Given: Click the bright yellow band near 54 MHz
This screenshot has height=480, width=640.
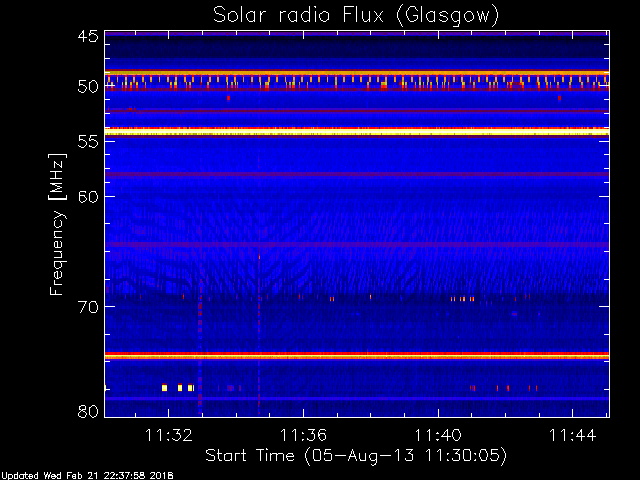Looking at the screenshot, I should click(x=357, y=131).
